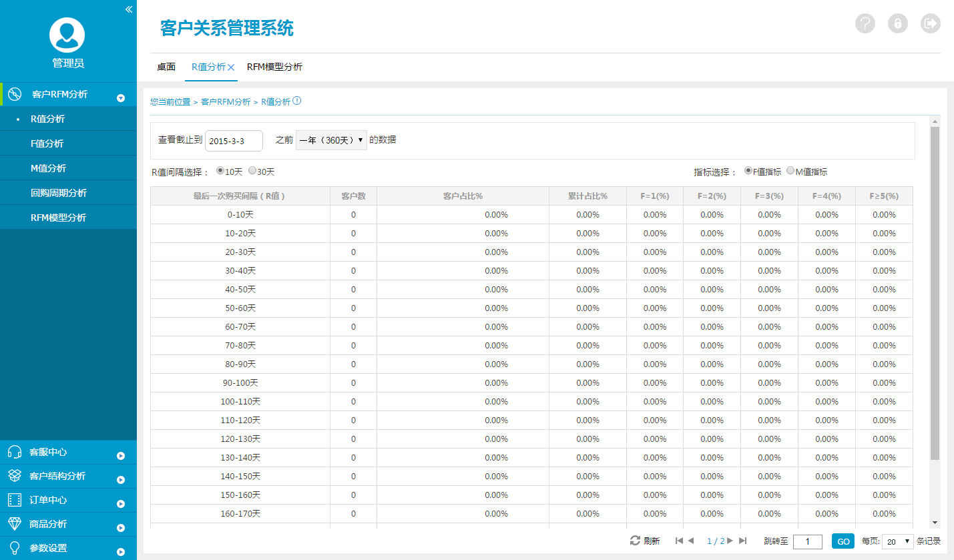Select the F值指标 radio button

pyautogui.click(x=748, y=171)
